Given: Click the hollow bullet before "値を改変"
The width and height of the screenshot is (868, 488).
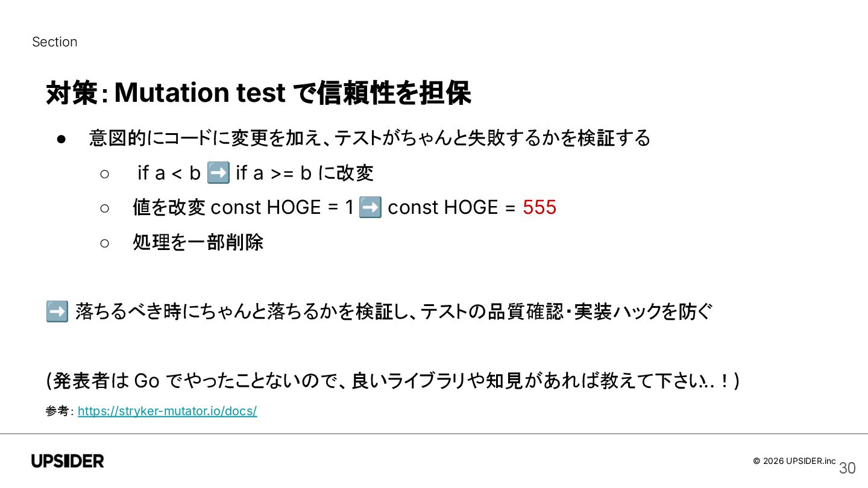Looking at the screenshot, I should click(104, 208).
